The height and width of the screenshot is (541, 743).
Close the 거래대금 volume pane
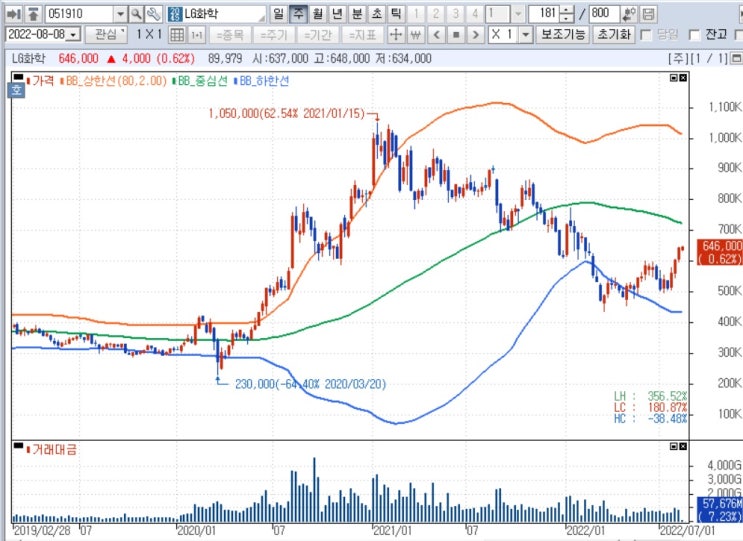[x=683, y=446]
